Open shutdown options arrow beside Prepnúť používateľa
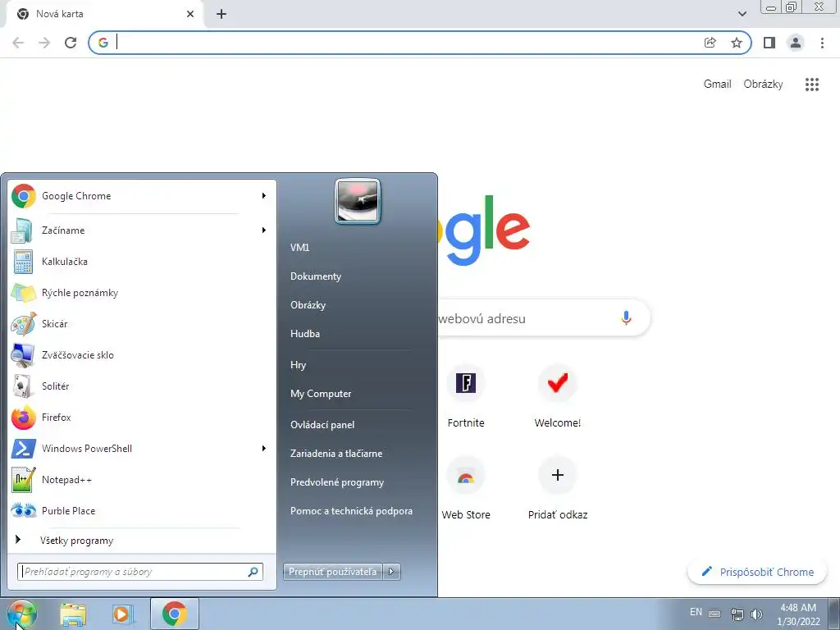 click(391, 572)
